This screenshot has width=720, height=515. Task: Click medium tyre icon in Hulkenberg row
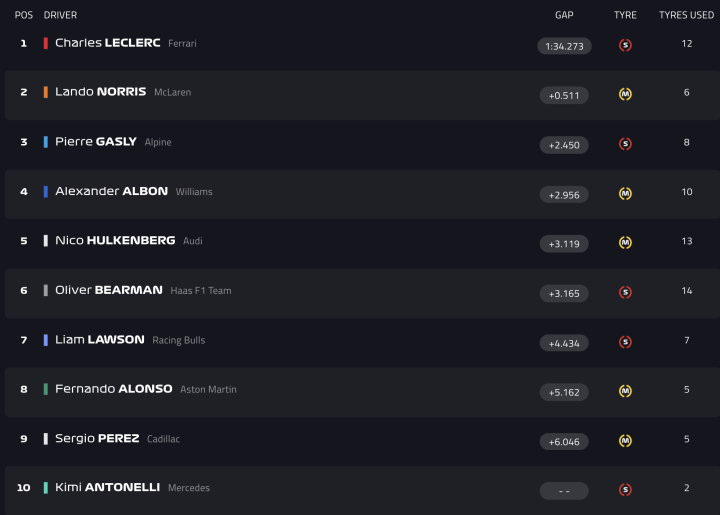click(x=625, y=243)
